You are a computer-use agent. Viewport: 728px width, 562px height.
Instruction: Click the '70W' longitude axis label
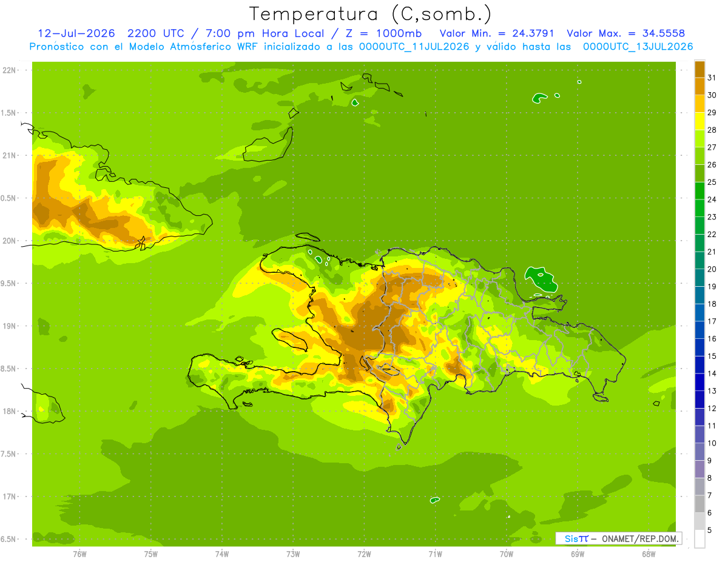tap(507, 554)
